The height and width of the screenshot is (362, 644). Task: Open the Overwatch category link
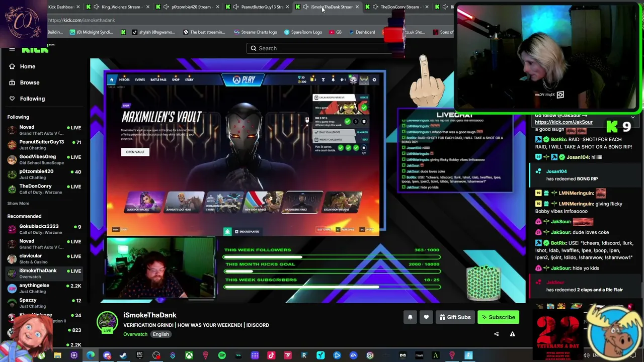click(x=135, y=334)
